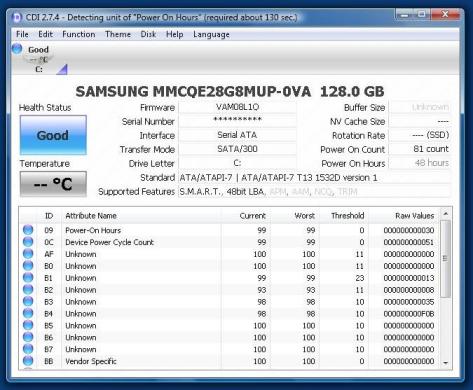
Task: Click raw value 000000000F0B in B4 row
Action: (409, 314)
